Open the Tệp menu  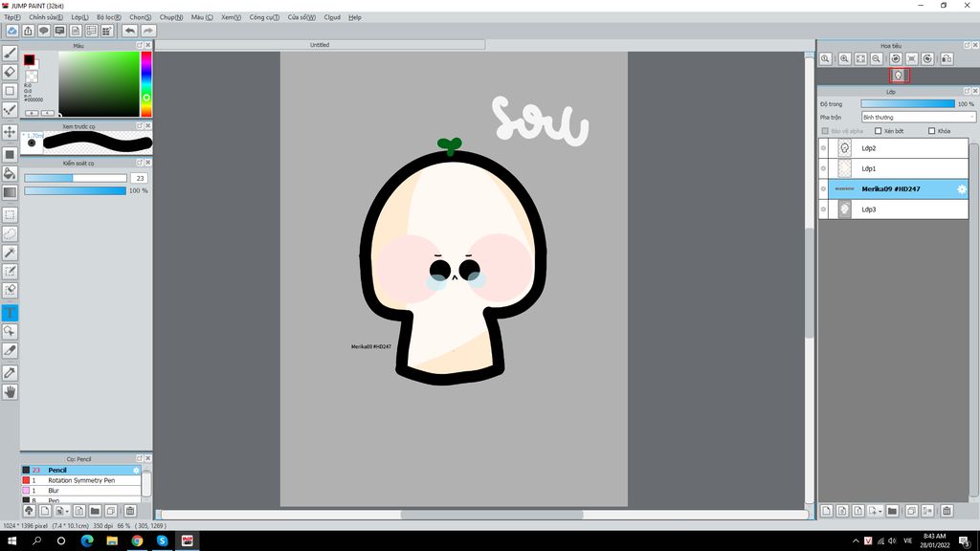click(11, 17)
